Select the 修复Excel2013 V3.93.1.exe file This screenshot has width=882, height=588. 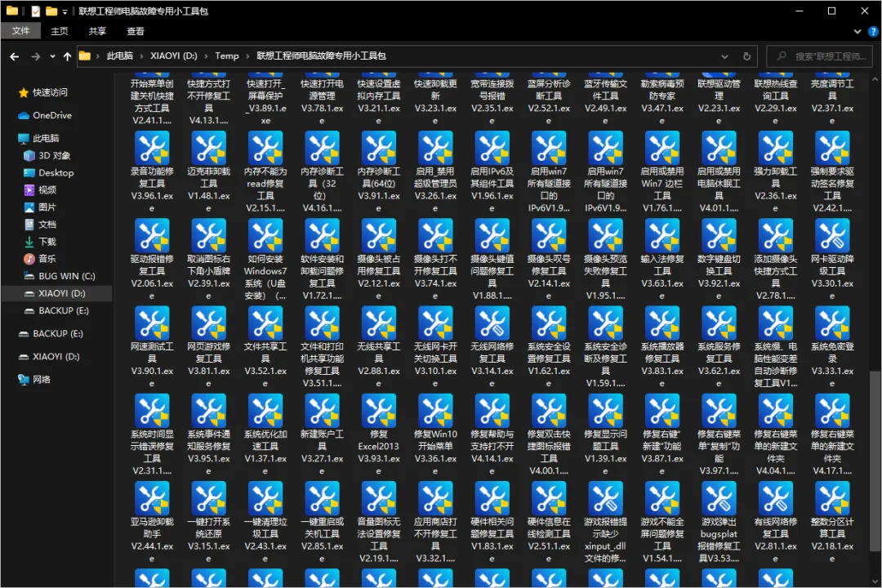tap(379, 435)
